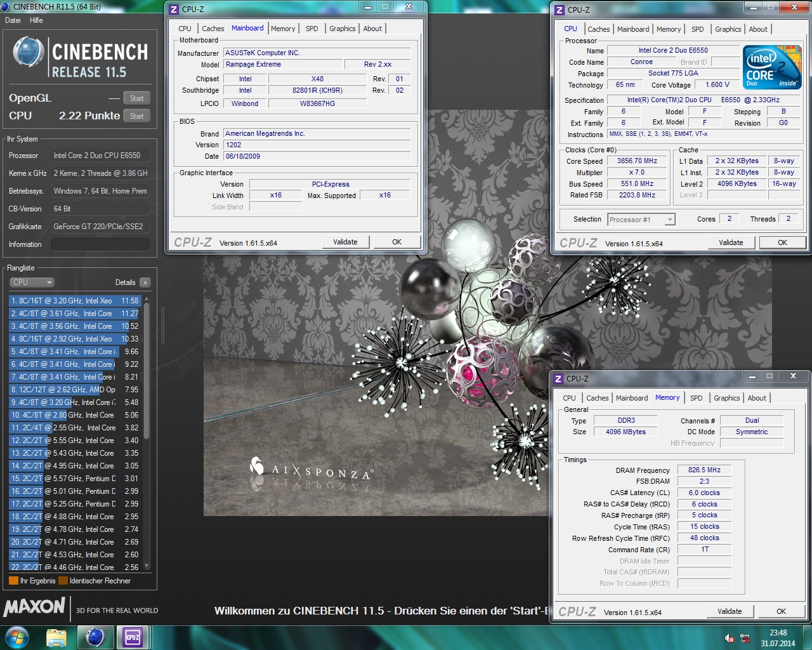Open About tab in Mainboard window
The height and width of the screenshot is (650, 812).
point(372,29)
